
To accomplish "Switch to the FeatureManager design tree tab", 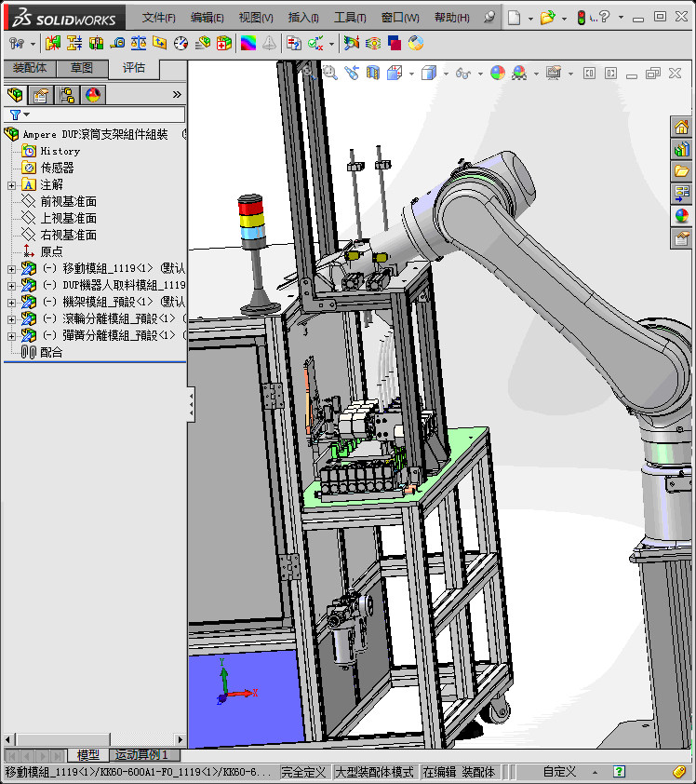I will point(15,94).
